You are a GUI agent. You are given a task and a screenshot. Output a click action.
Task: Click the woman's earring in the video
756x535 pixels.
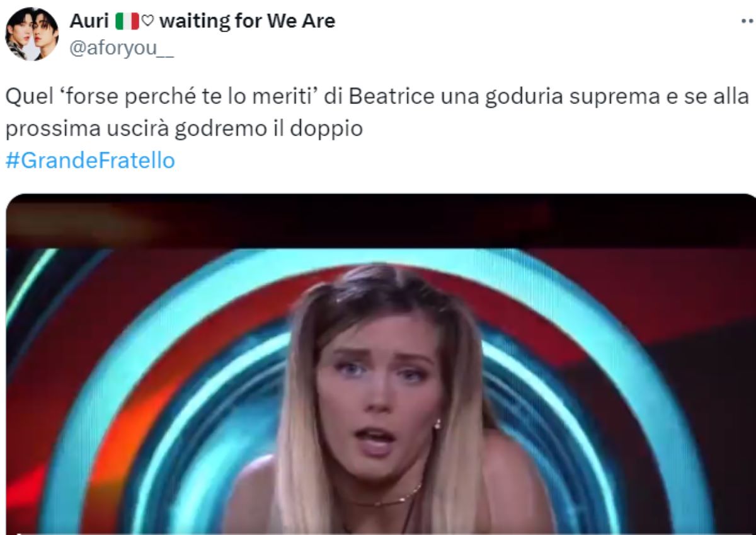pyautogui.click(x=437, y=424)
